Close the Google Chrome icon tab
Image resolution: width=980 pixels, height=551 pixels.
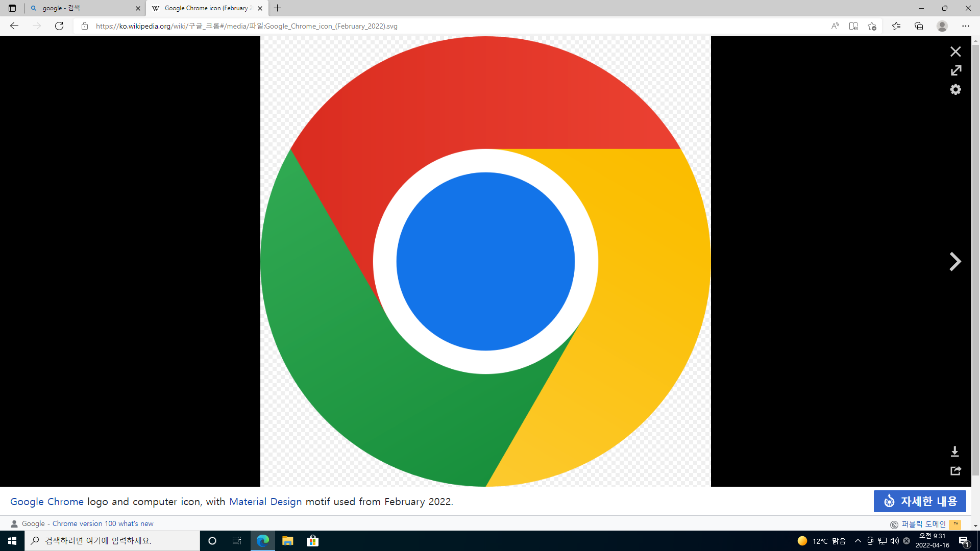pyautogui.click(x=260, y=8)
